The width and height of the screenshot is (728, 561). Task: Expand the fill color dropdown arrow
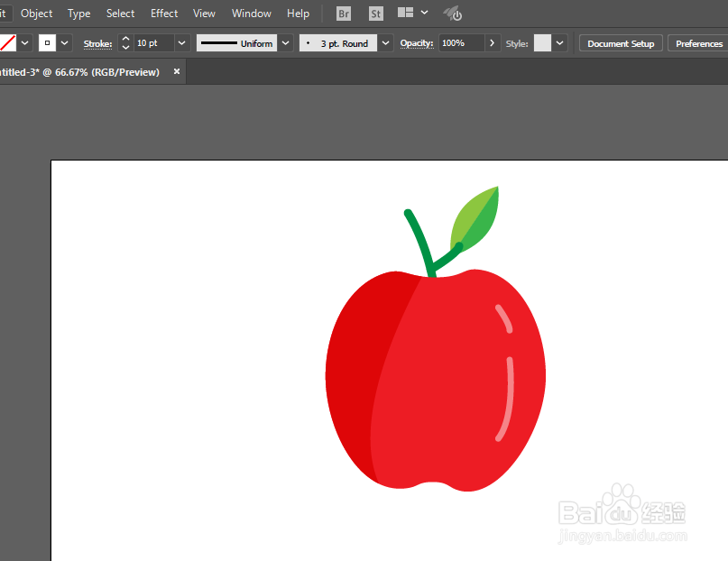point(25,43)
